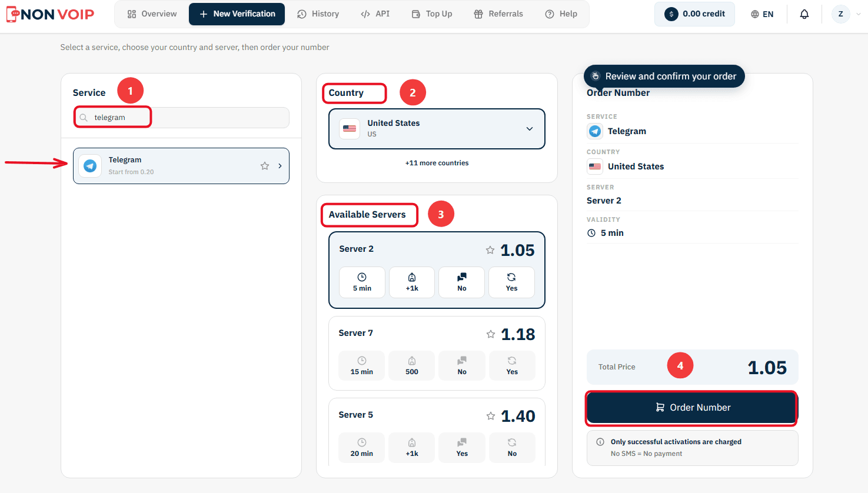Click the 1.40 price on Server 5
Viewport: 868px width, 493px height.
[518, 417]
